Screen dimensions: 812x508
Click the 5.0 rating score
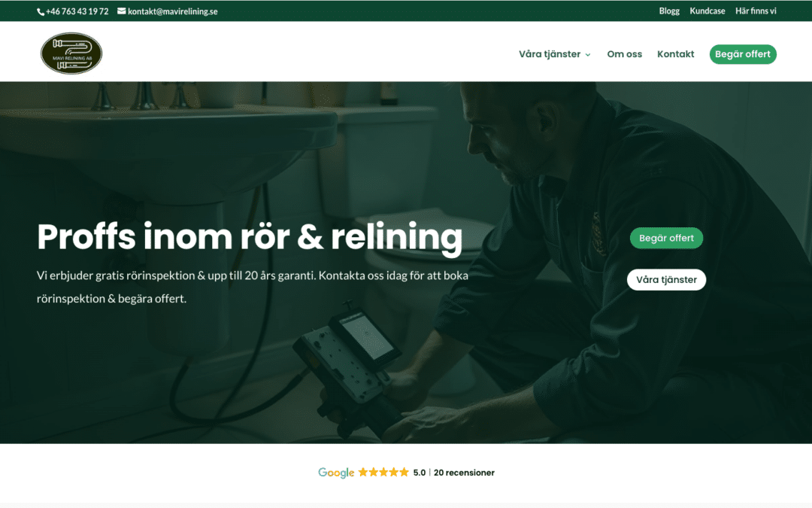(x=419, y=472)
